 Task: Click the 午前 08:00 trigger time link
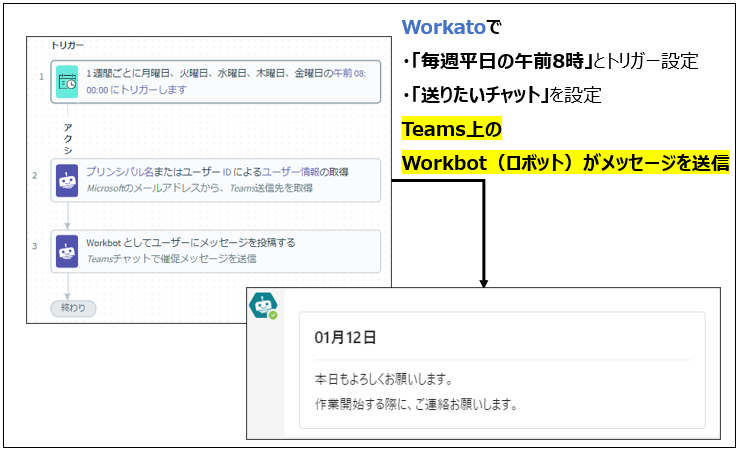[x=350, y=73]
